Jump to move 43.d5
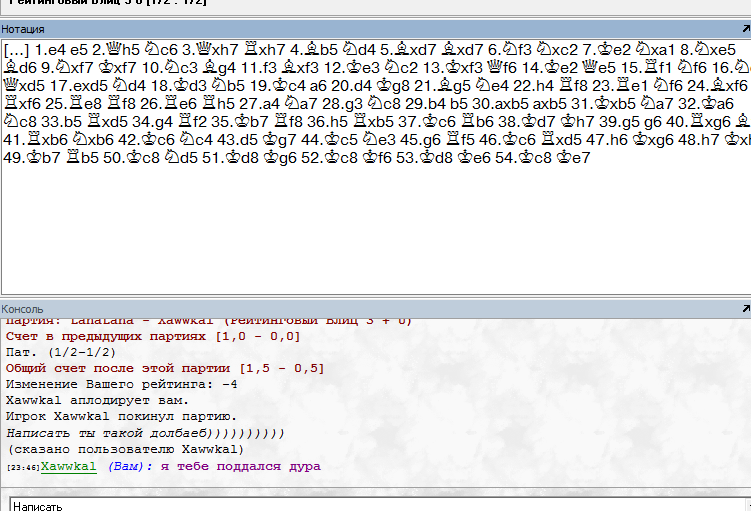 237,140
